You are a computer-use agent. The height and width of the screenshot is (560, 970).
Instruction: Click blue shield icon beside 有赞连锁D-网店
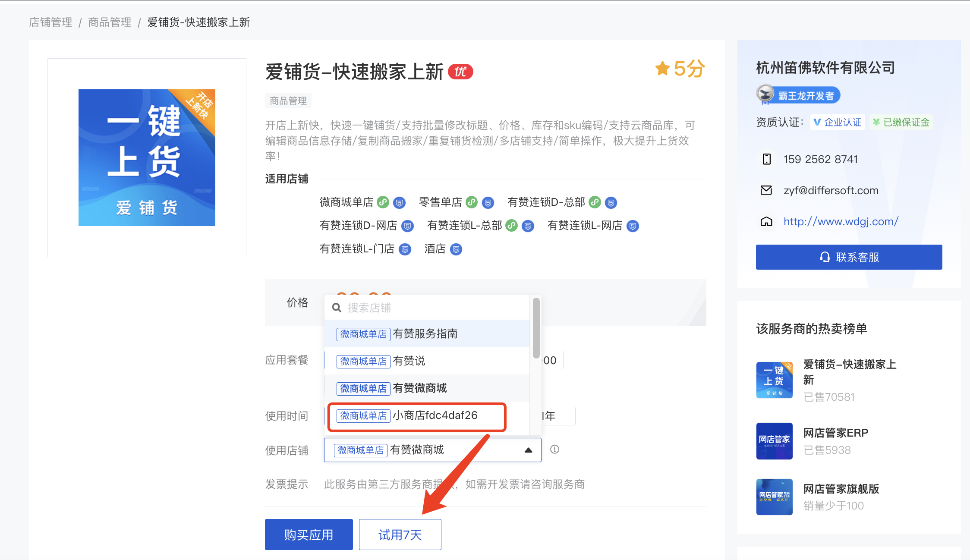407,226
